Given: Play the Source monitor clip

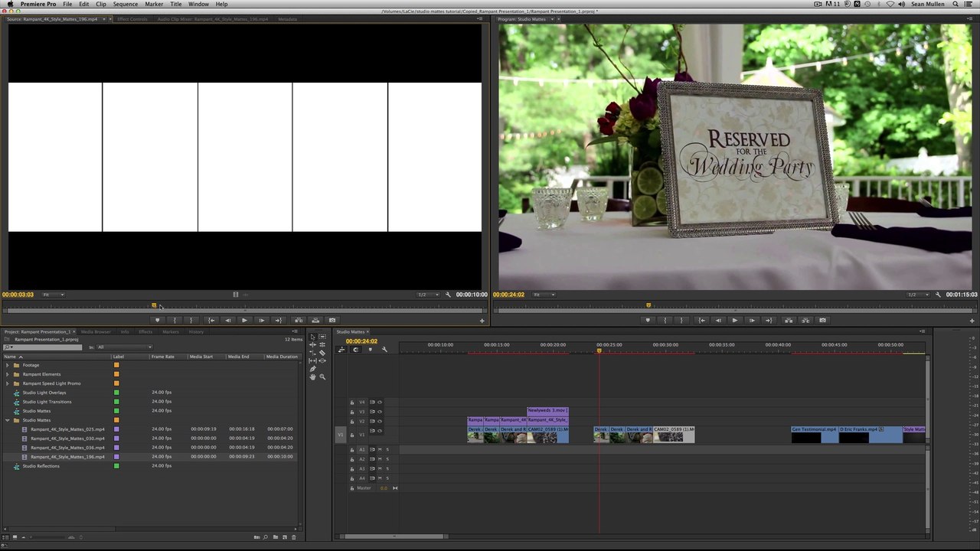Looking at the screenshot, I should tap(244, 320).
